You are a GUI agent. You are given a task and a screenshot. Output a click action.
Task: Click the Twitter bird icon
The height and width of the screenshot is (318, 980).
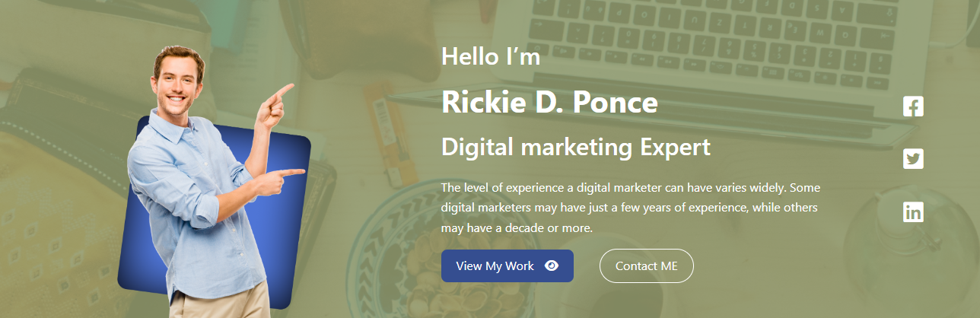click(x=913, y=159)
